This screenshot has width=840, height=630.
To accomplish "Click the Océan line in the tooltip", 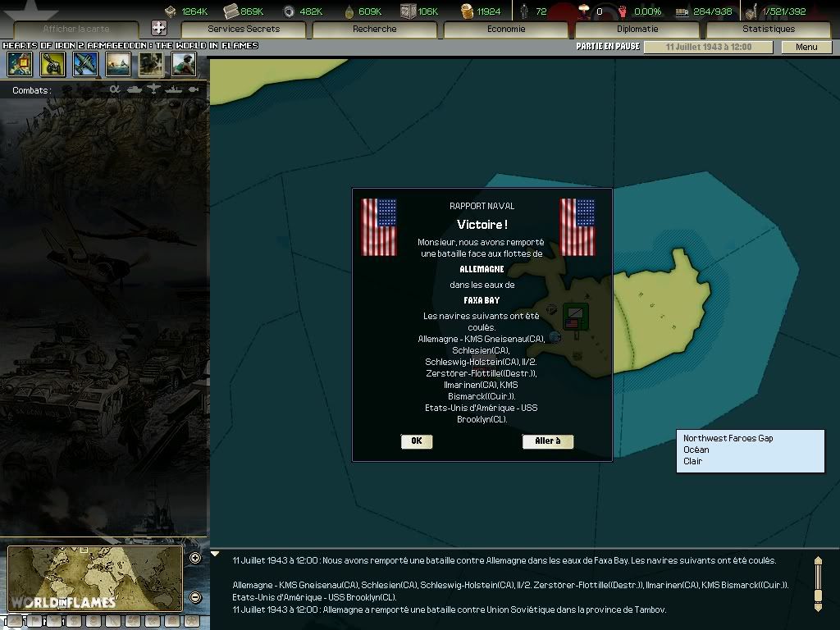I will 696,450.
